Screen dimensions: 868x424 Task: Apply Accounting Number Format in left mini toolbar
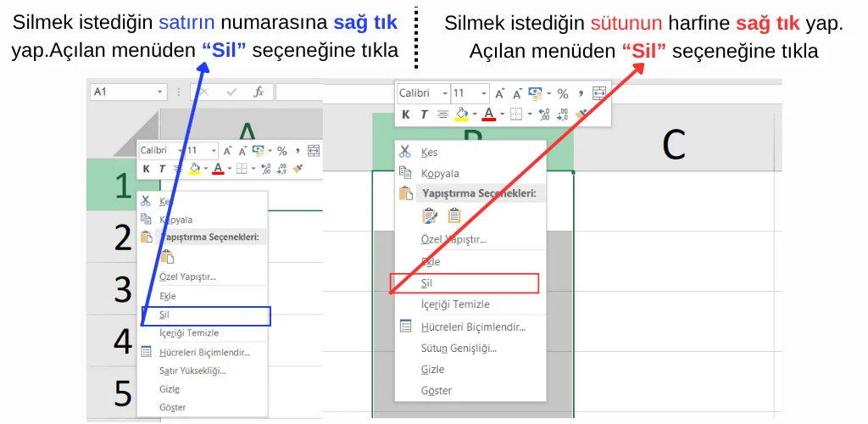point(258,151)
